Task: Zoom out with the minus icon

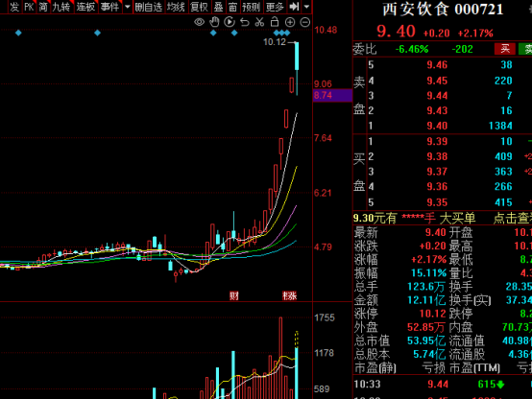Action: 305,22
